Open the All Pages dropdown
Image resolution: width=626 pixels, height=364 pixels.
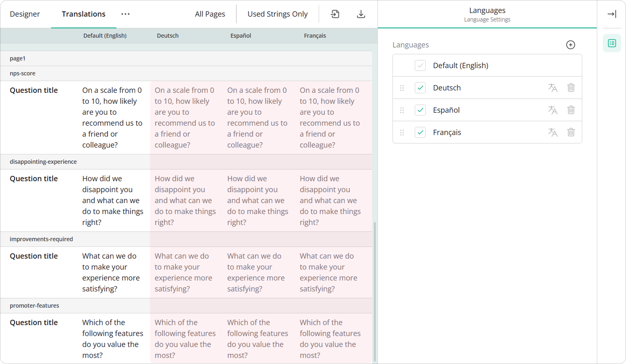[x=210, y=14]
